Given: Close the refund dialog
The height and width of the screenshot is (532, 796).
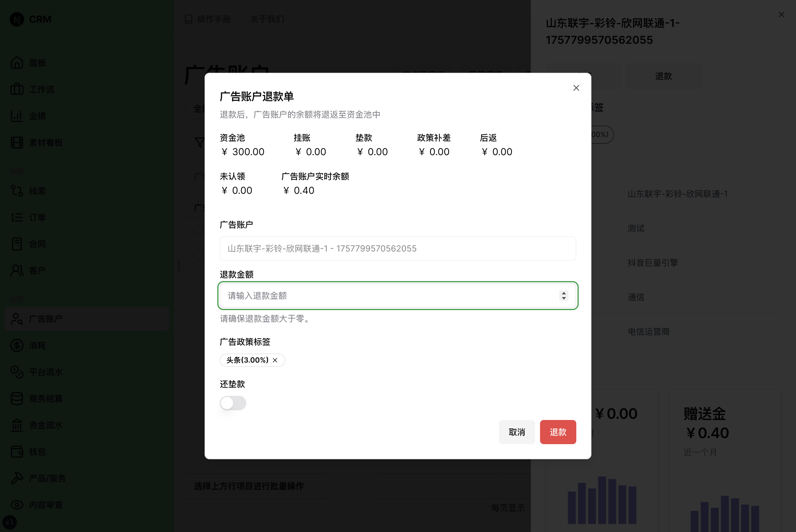Looking at the screenshot, I should [x=576, y=88].
